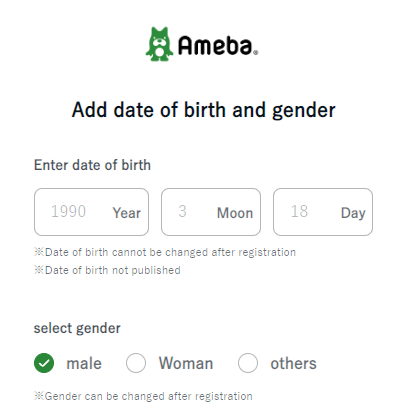Click the "Woman" gender label text

186,363
